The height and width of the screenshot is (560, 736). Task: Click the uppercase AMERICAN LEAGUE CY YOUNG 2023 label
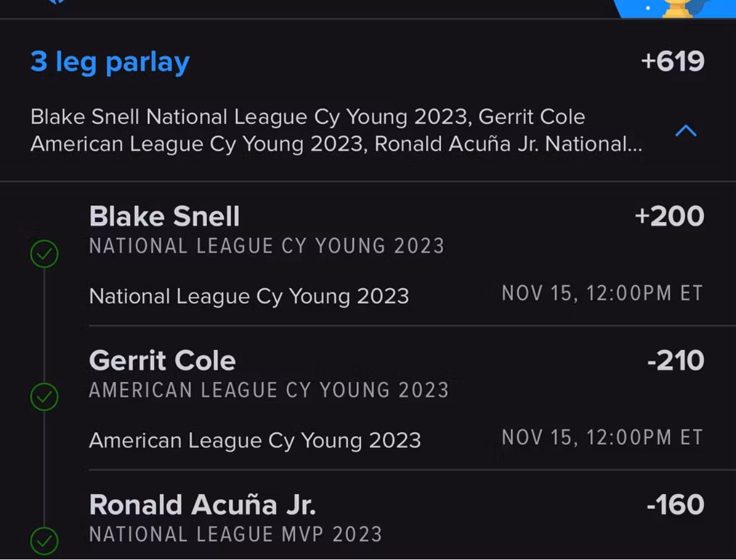point(269,390)
